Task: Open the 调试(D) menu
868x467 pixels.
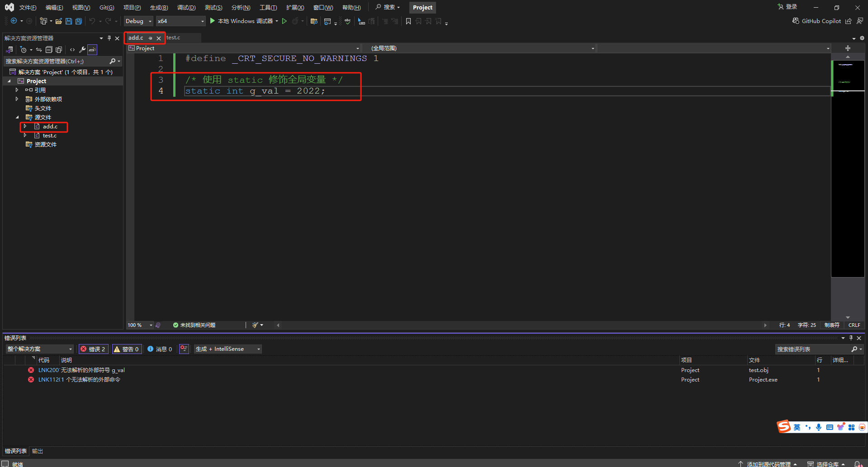Action: point(186,8)
